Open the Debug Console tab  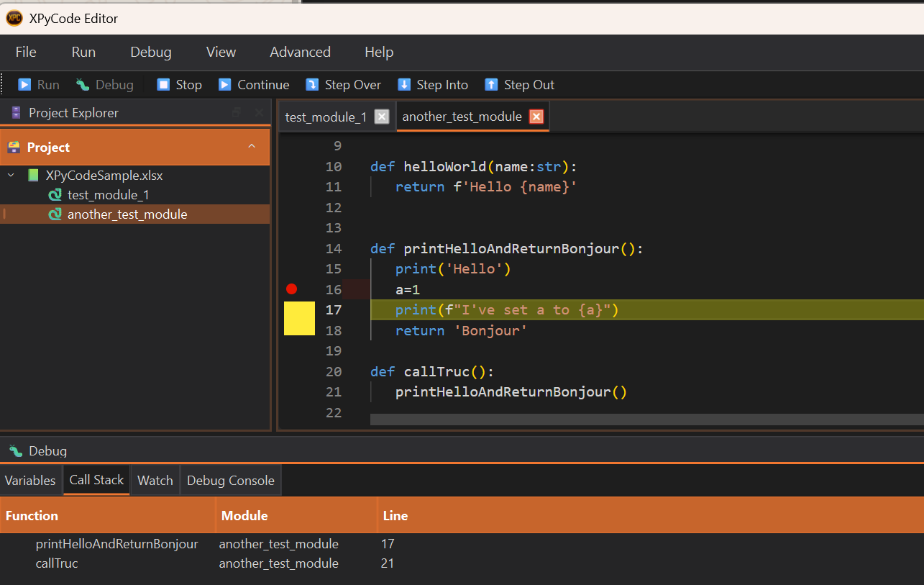tap(230, 481)
